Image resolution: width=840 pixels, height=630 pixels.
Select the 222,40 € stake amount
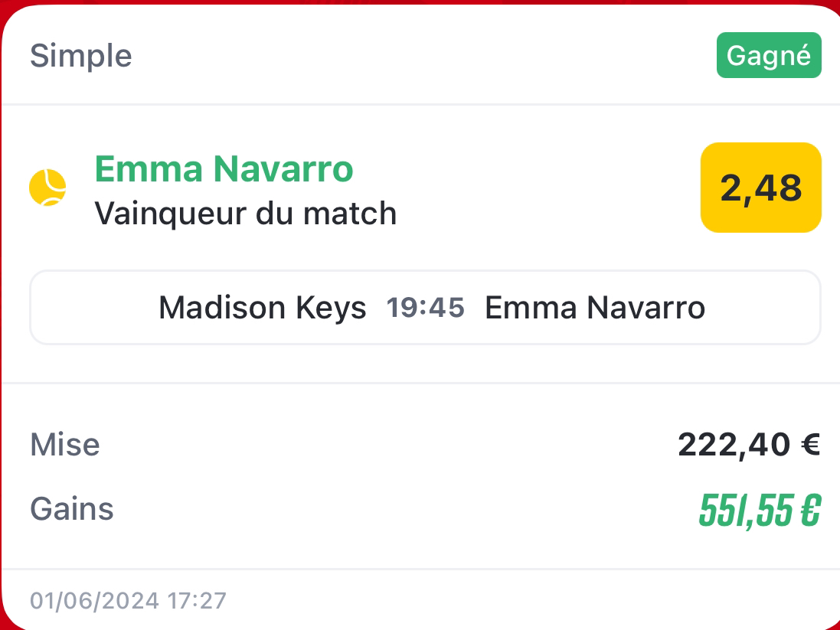[x=749, y=445]
